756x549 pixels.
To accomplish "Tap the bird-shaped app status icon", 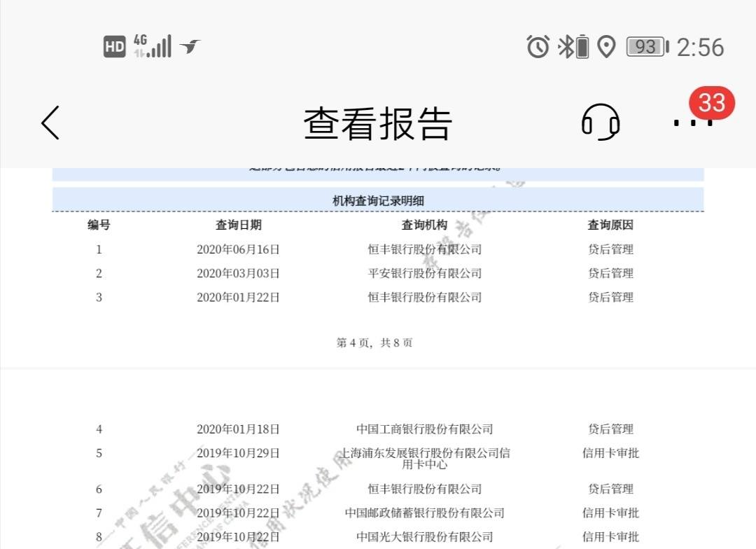I will tap(190, 46).
